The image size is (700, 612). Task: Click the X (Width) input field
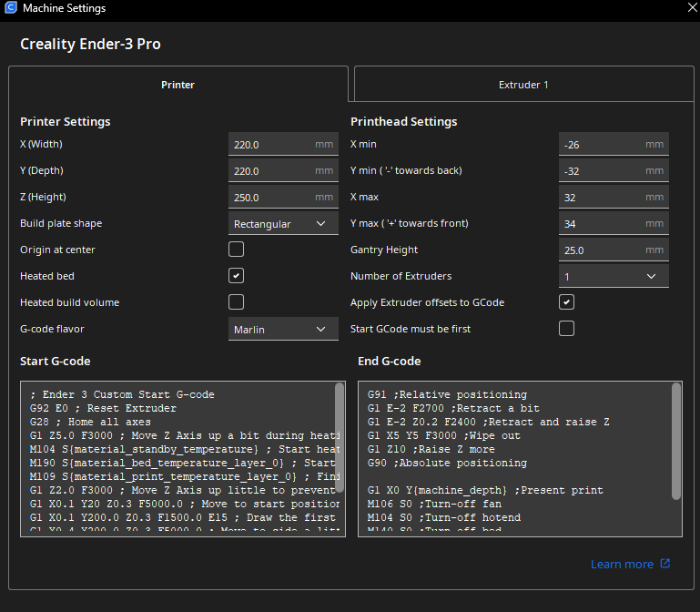click(x=269, y=145)
